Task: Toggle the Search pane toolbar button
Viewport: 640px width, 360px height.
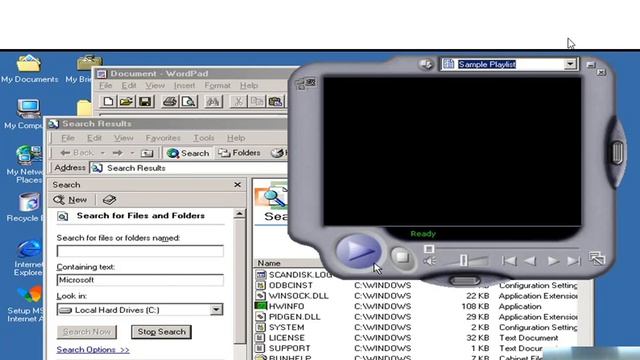Action: tap(188, 153)
